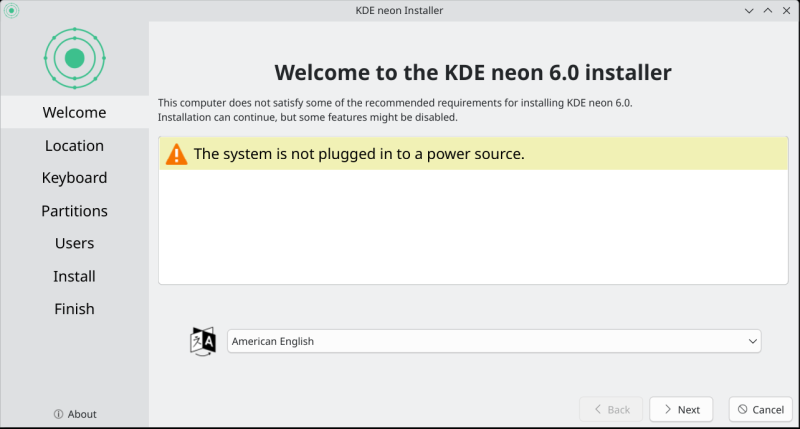Click the window menu icon in title bar
Screen dimensions: 800x429
click(12, 10)
